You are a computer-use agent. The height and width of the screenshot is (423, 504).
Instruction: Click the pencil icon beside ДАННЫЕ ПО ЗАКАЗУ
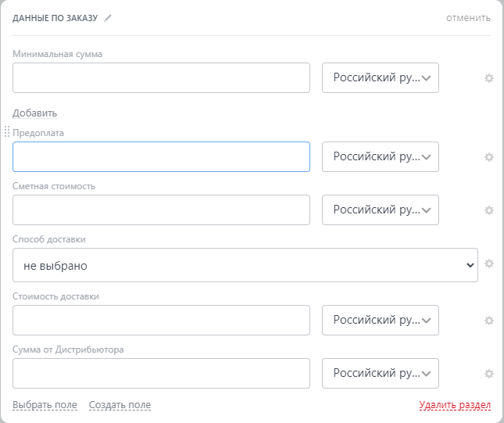click(108, 18)
